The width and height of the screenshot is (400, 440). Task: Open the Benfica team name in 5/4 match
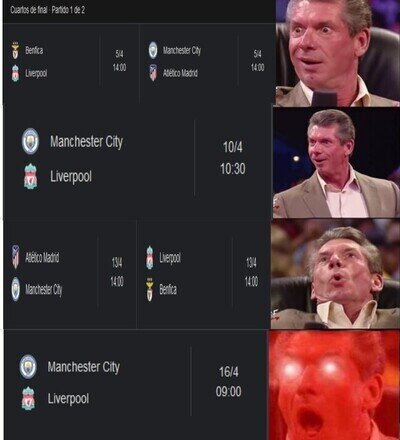34,50
